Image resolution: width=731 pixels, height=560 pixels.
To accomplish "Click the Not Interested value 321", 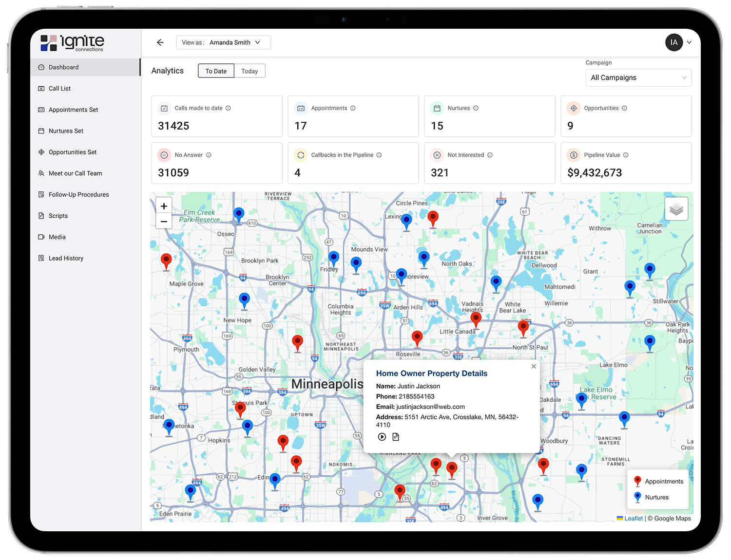I will [440, 173].
